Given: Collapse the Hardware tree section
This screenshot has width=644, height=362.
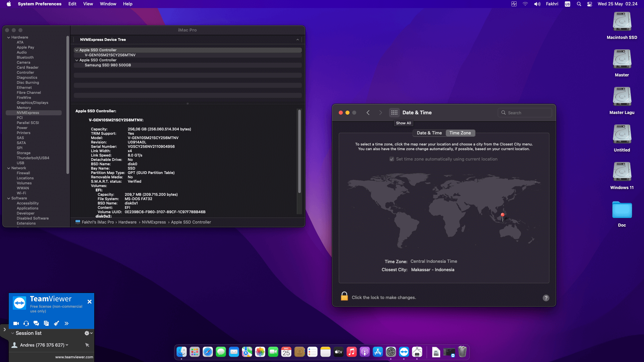Looking at the screenshot, I should click(x=9, y=38).
